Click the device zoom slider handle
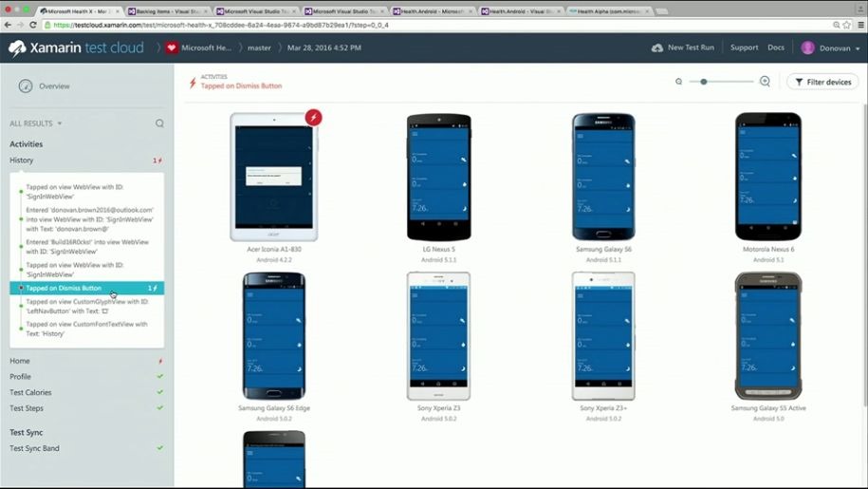 (x=704, y=82)
